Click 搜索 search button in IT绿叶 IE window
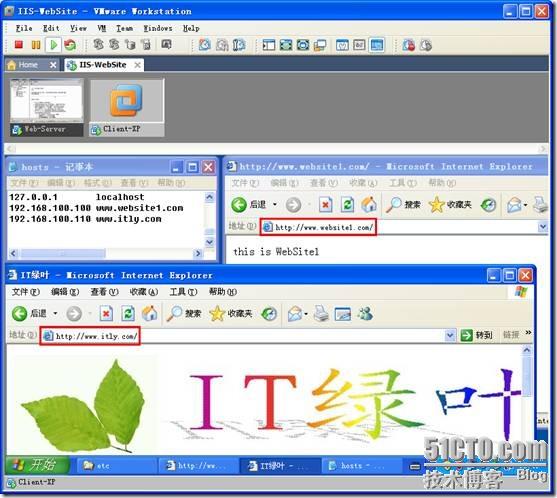The height and width of the screenshot is (498, 557). (184, 314)
